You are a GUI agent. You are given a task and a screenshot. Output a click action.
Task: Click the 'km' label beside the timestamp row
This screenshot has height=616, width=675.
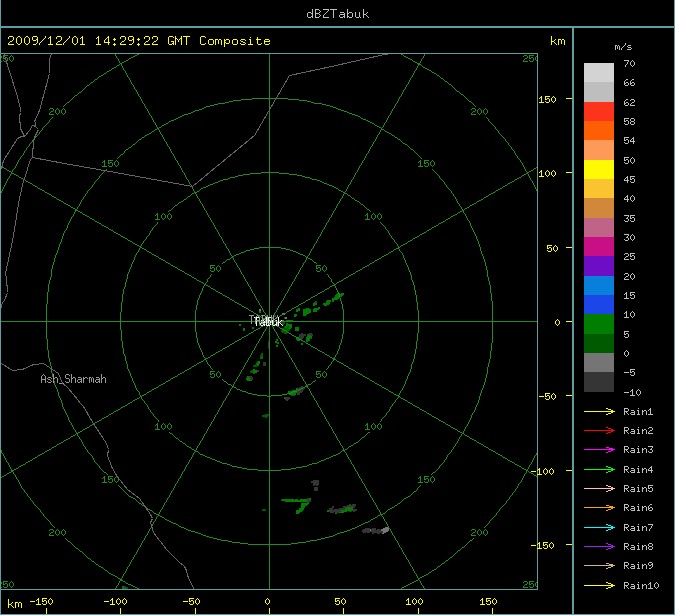[557, 41]
